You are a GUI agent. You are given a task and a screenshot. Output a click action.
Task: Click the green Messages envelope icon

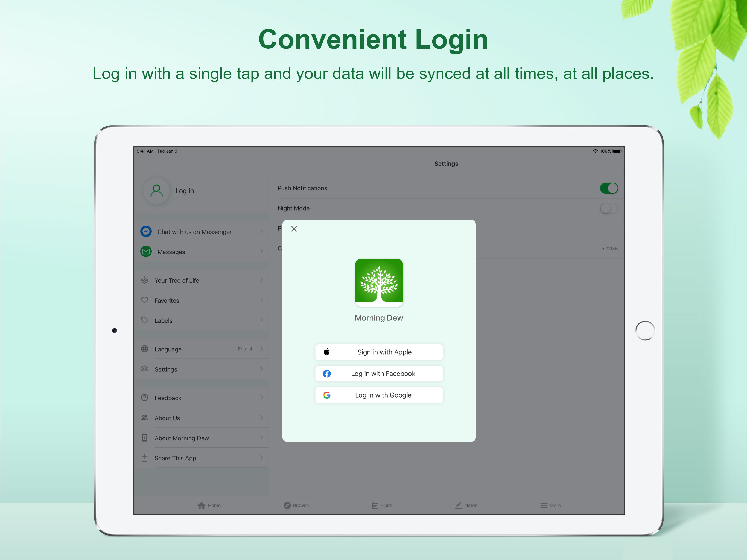[146, 252]
